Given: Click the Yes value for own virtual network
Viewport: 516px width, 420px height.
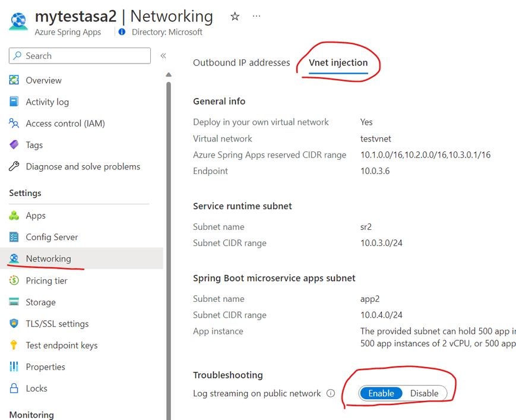Looking at the screenshot, I should click(366, 122).
